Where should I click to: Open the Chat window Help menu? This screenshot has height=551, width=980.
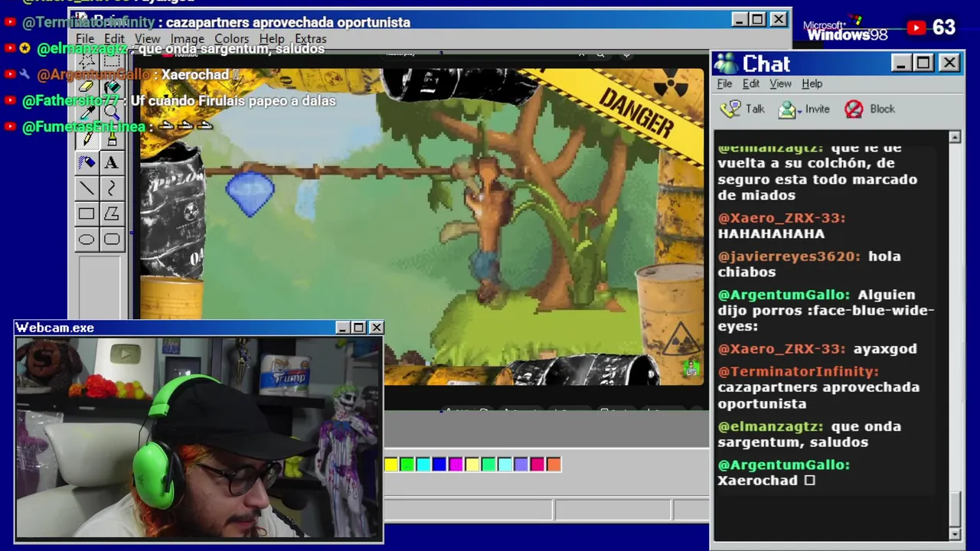click(812, 83)
